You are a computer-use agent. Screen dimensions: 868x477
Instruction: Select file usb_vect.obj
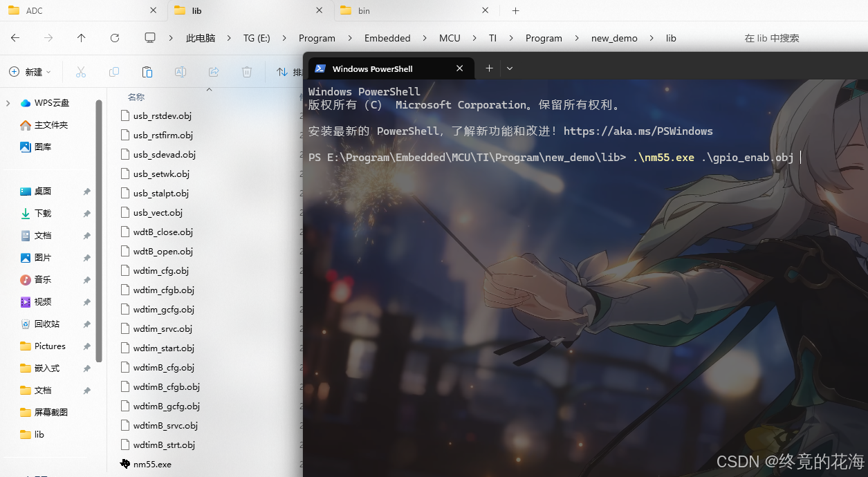(x=151, y=212)
